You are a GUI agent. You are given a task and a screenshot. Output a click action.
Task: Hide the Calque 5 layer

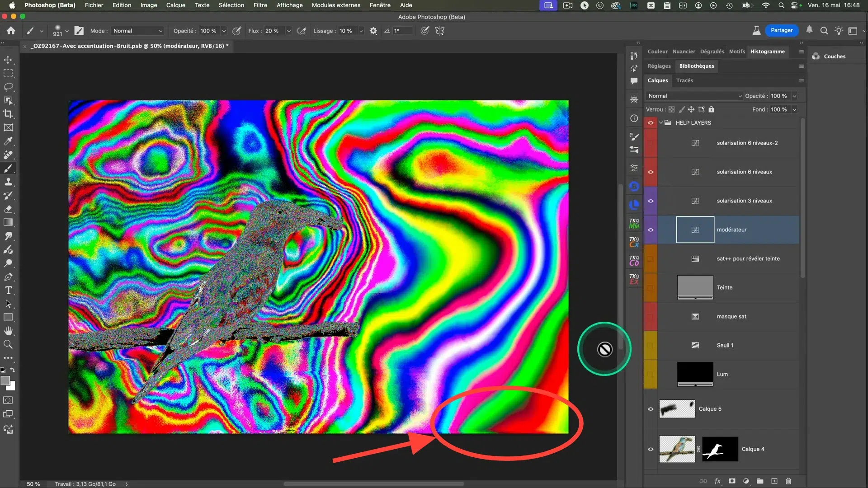(x=651, y=409)
